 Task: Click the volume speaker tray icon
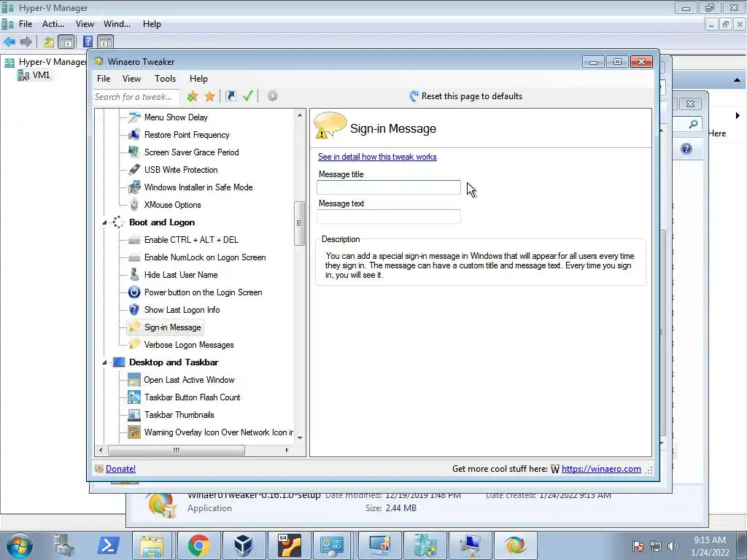pyautogui.click(x=673, y=545)
